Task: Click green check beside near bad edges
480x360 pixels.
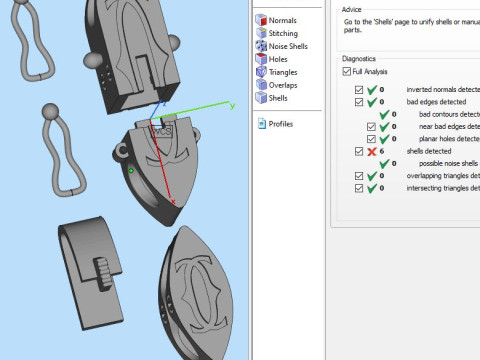Action: click(384, 127)
